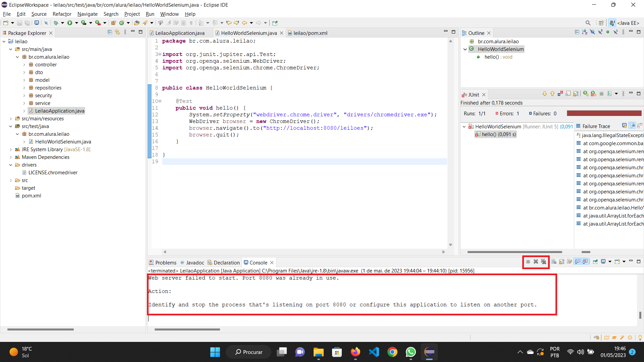Screen dimensions: 644x362
Task: Click the Failure Trace horizontal scrollbar
Action: pos(586,252)
